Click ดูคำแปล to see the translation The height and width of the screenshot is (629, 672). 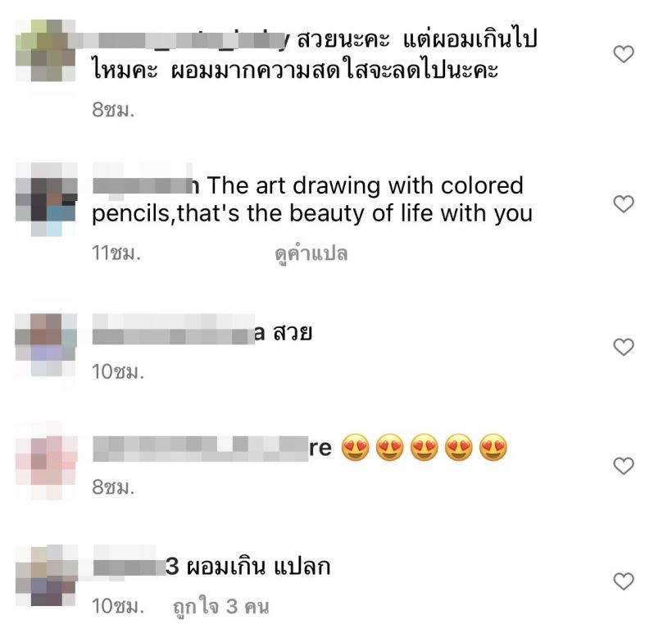click(x=311, y=253)
